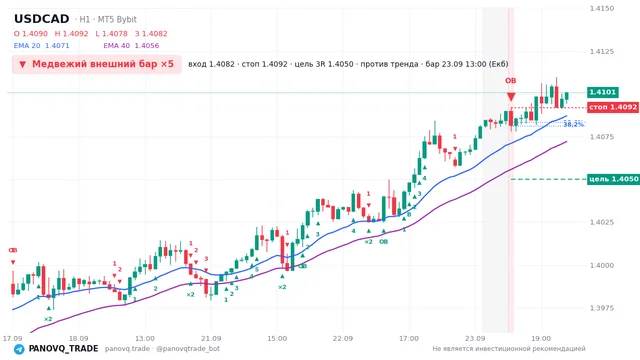Click the 'EMA 20 1.4071' legend entry

tap(42, 46)
